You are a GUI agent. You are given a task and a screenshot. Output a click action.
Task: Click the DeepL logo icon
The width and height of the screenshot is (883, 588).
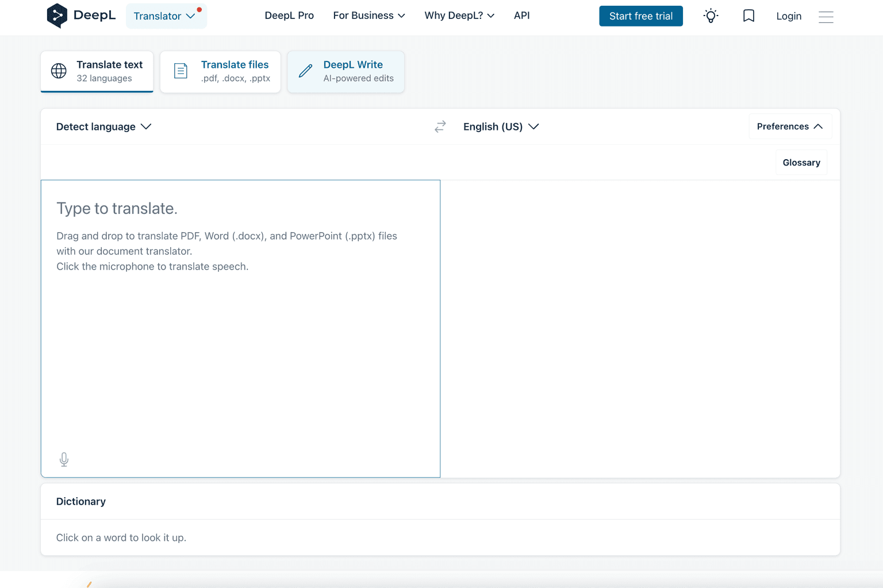(x=57, y=16)
